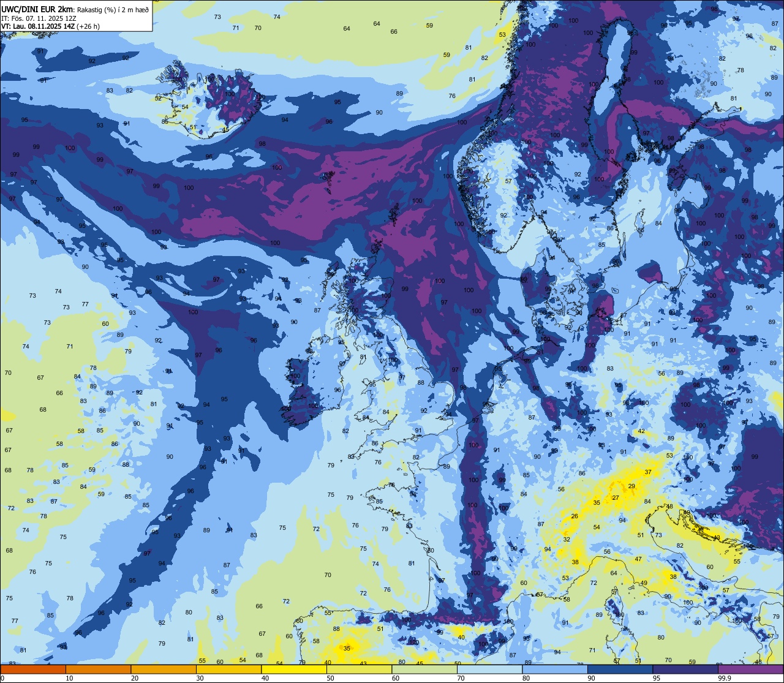Pick the golden 30–40 colour scale segment
Image resolution: width=784 pixels, height=683 pixels.
[228, 669]
